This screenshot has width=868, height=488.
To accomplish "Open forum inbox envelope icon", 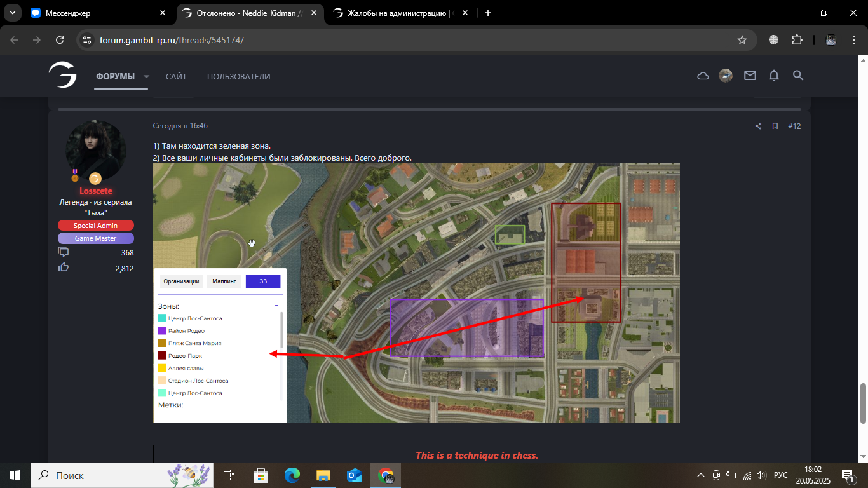I will point(750,76).
